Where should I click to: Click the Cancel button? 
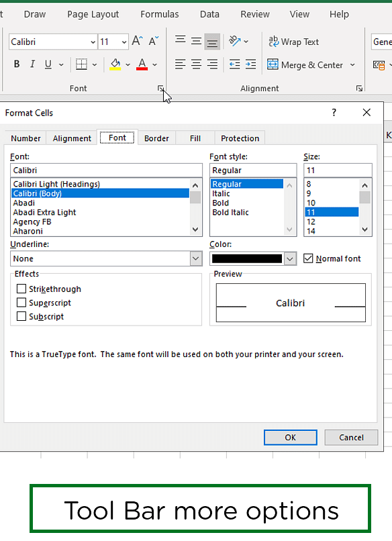pos(351,437)
